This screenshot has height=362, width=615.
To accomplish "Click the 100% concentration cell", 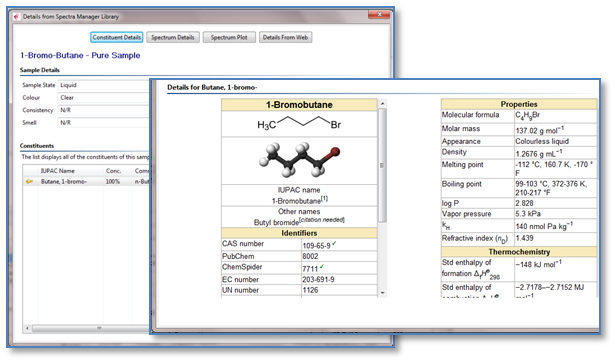I will [113, 182].
